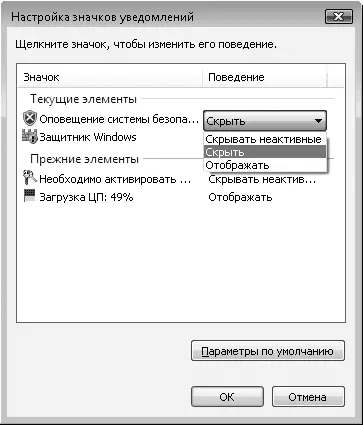The height and width of the screenshot is (425, 363).
Task: Click the Параметры по умолчанию button
Action: coord(268,351)
